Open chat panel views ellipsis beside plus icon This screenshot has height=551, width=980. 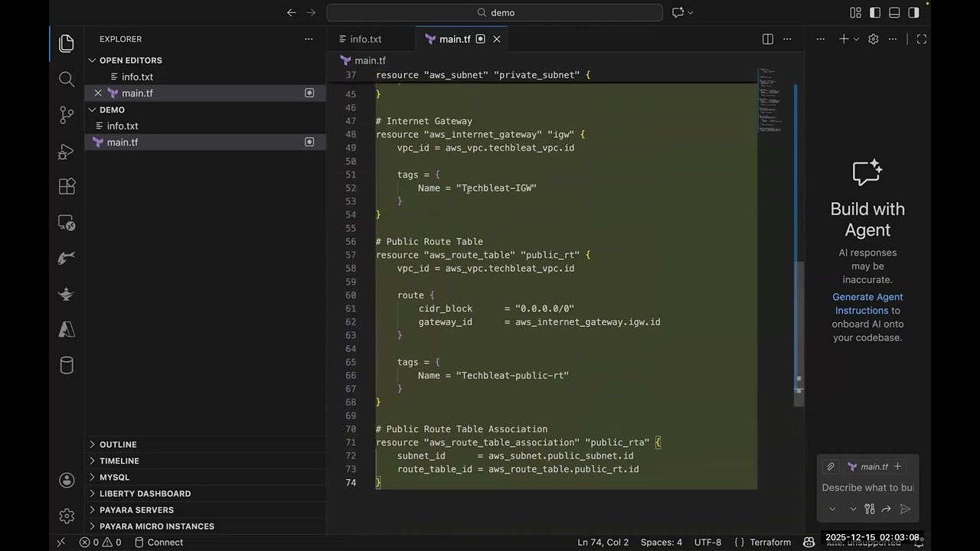coord(820,39)
